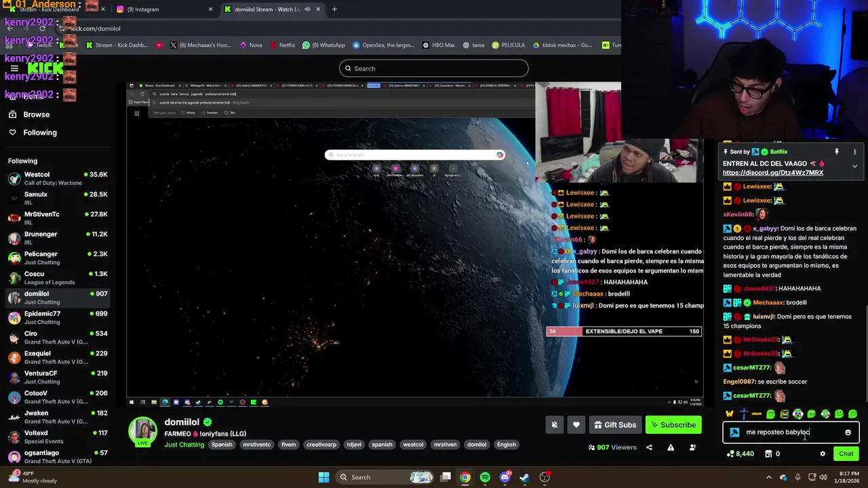
Task: Open the emoji picker in chat input
Action: [848, 432]
